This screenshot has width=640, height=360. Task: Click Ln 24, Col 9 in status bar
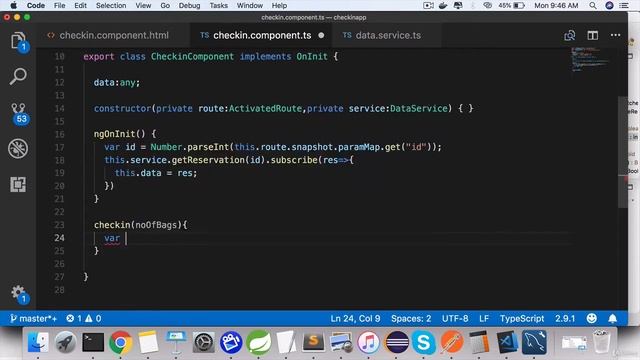pos(355,318)
